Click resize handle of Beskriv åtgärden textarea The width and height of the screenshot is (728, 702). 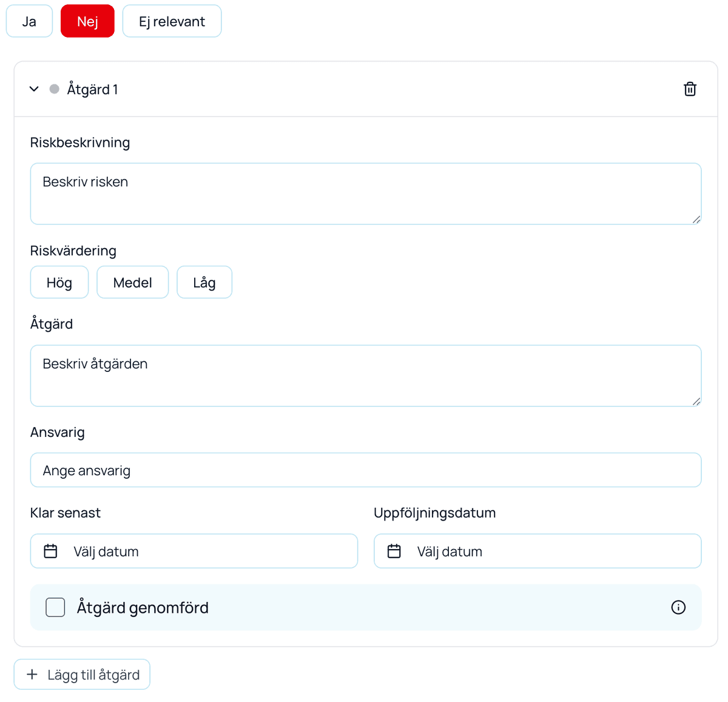pyautogui.click(x=696, y=401)
